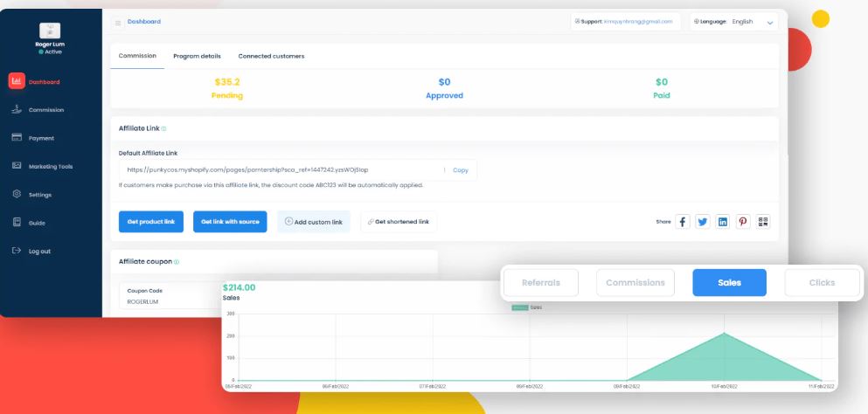Screen dimensions: 868x414
Task: Copy the default affiliate link
Action: click(x=461, y=170)
